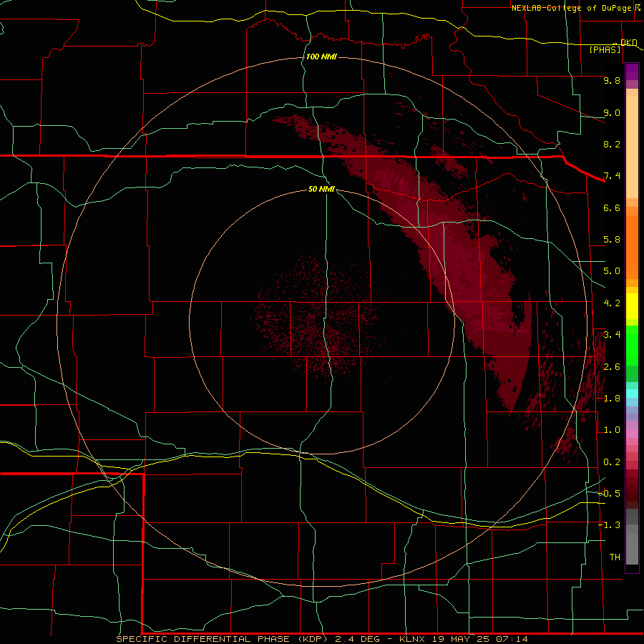644x644 pixels.
Task: Click the TH threshold label
Action: point(615,557)
